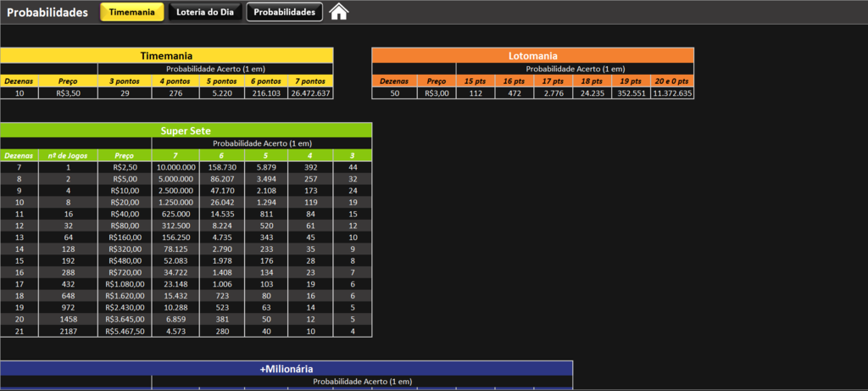Screen dimensions: 868x391
Task: Select Super Sete cell 312.500
Action: (x=175, y=226)
